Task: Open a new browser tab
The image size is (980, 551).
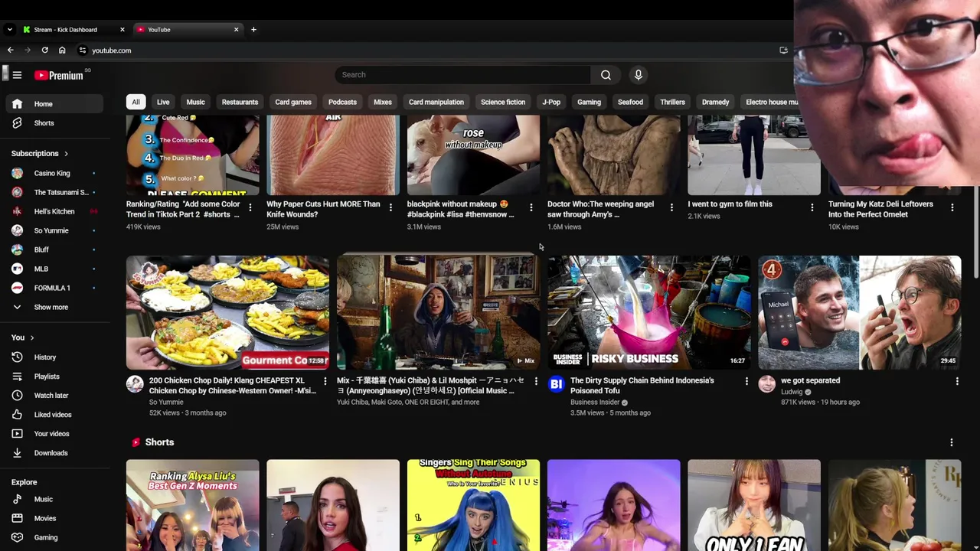Action: coord(253,30)
